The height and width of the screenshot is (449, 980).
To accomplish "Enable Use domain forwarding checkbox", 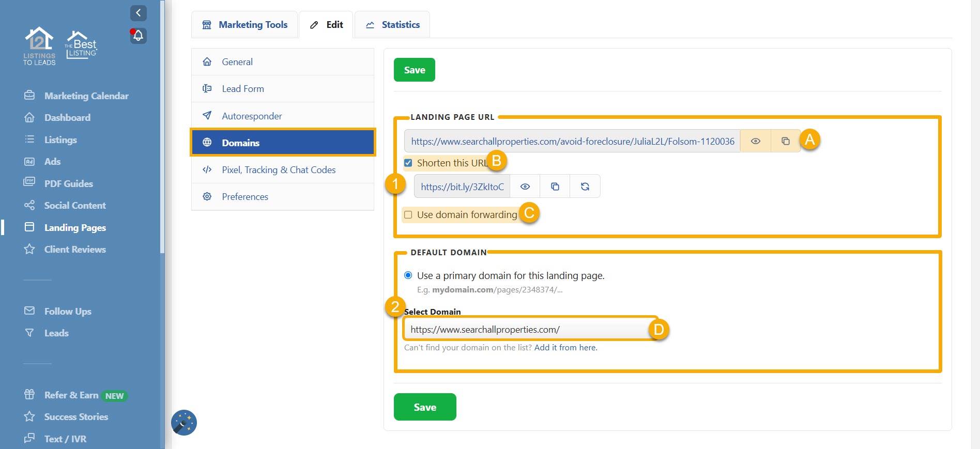I will click(x=408, y=215).
